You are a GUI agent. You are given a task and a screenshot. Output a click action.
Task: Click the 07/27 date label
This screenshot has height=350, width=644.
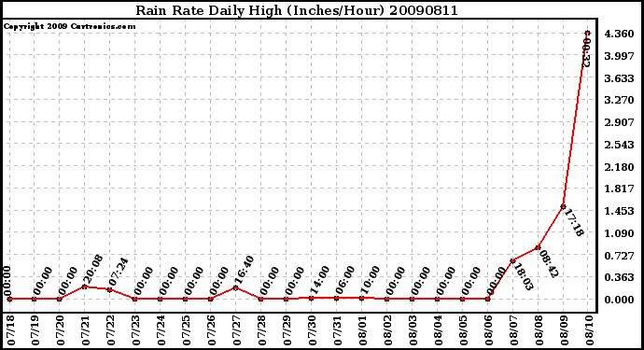pyautogui.click(x=236, y=330)
